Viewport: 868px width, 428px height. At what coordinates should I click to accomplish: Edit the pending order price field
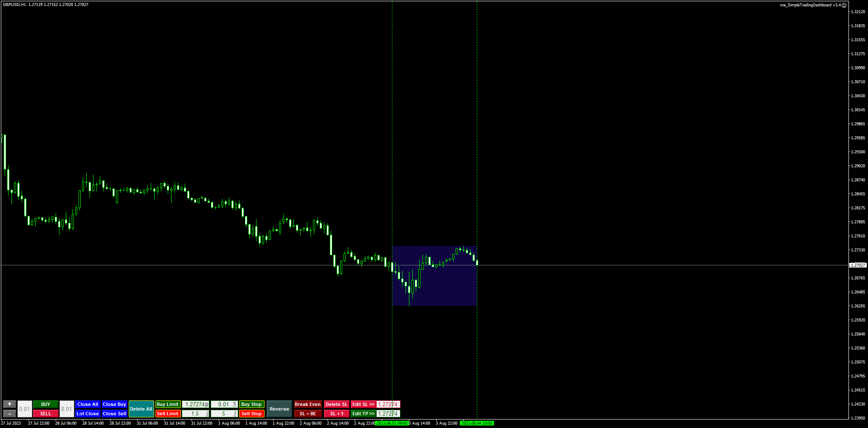[x=195, y=404]
